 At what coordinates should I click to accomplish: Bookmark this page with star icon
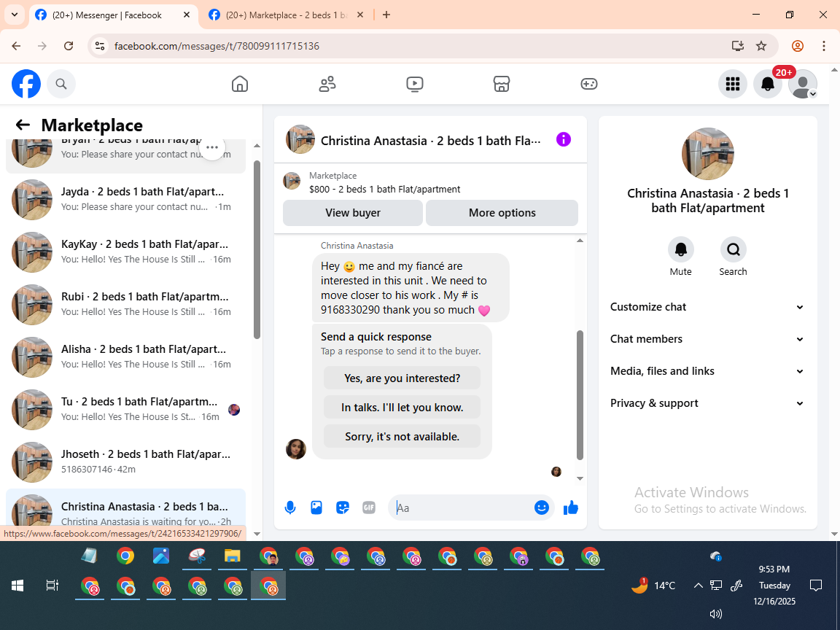pyautogui.click(x=761, y=46)
